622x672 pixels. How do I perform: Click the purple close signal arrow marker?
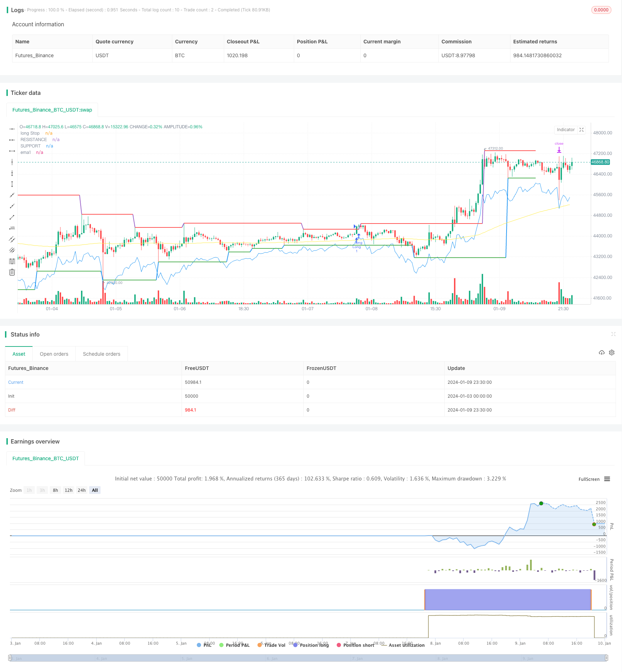click(559, 150)
